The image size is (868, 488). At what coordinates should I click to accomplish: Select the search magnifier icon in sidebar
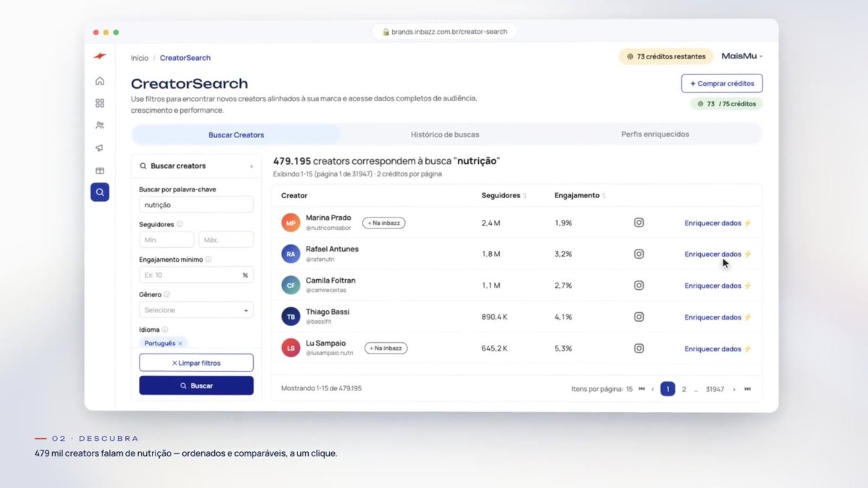coord(100,192)
